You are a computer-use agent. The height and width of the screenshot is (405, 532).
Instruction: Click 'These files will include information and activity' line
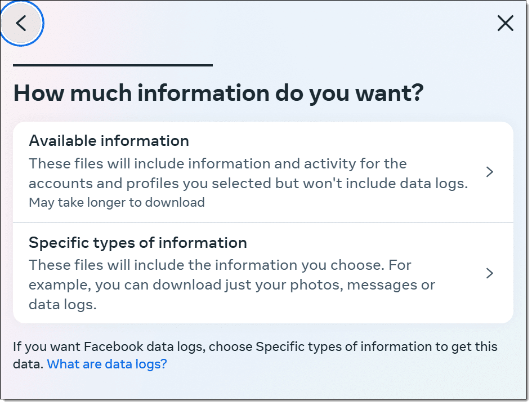(217, 163)
